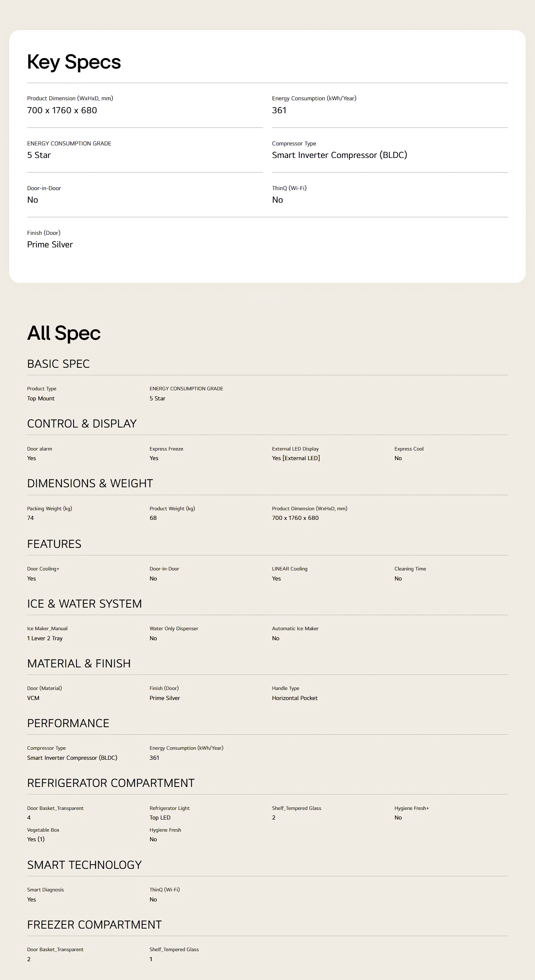The width and height of the screenshot is (535, 980).
Task: Click the Key Specs heading
Action: [74, 62]
